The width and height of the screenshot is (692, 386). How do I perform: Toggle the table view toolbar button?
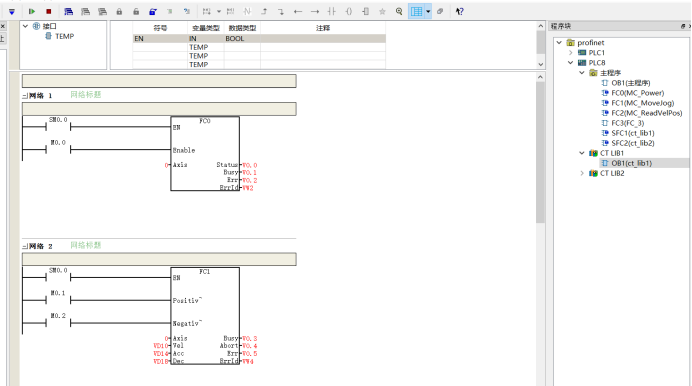pyautogui.click(x=416, y=11)
